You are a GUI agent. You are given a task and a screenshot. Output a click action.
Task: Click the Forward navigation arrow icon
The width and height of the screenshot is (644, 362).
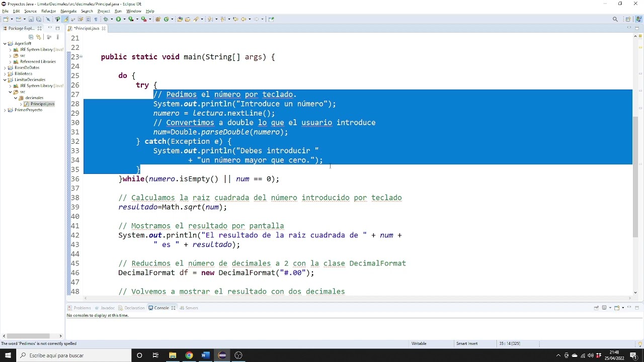click(256, 19)
